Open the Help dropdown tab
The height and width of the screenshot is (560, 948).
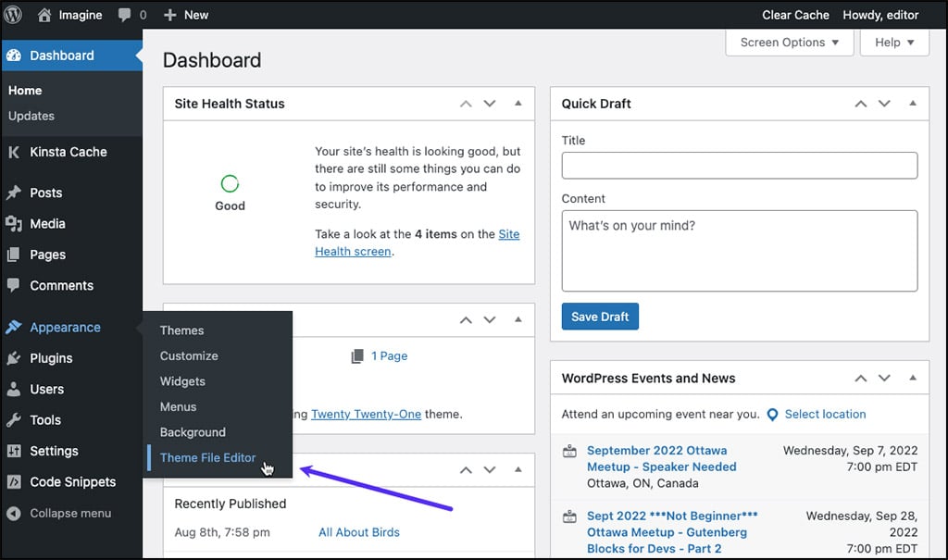pos(894,43)
